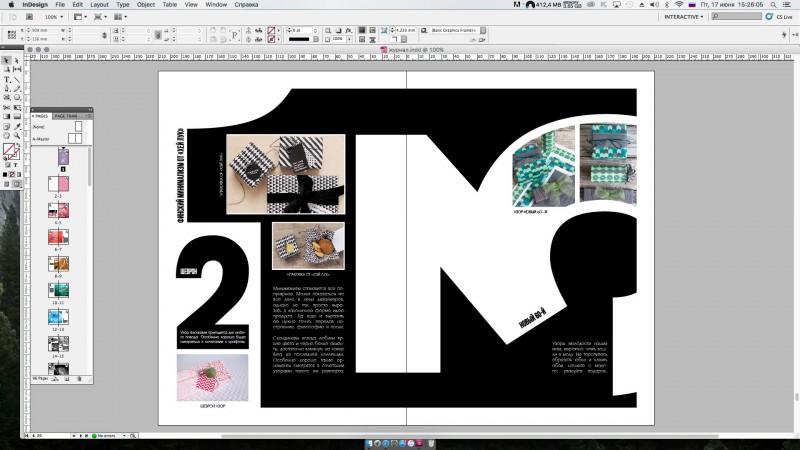Click the rotate 90° clockwise icon
The width and height of the screenshot is (800, 450).
click(213, 30)
